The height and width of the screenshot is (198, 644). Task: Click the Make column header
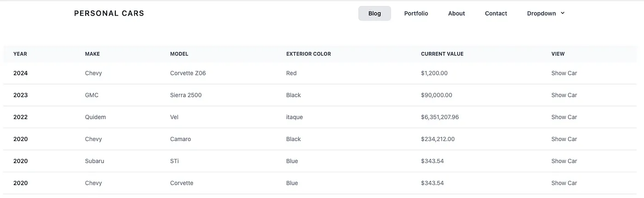92,54
